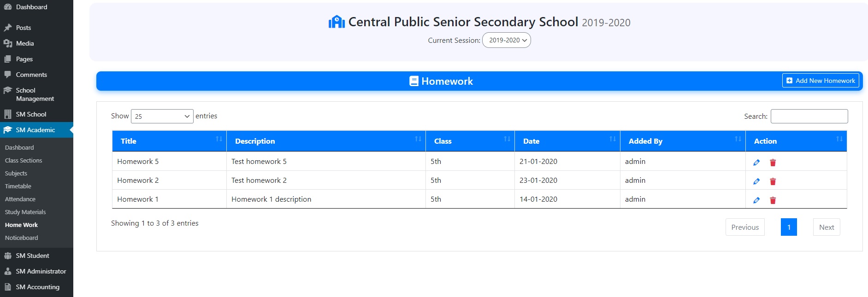
Task: Open Study Materials submenu item
Action: [25, 212]
